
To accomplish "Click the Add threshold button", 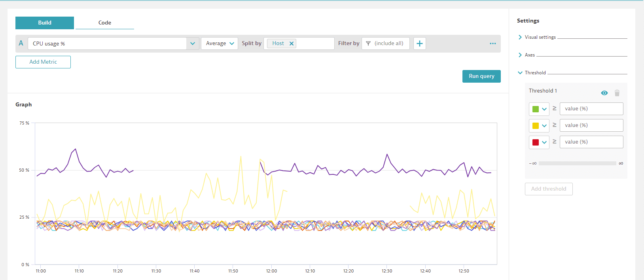I will 548,189.
